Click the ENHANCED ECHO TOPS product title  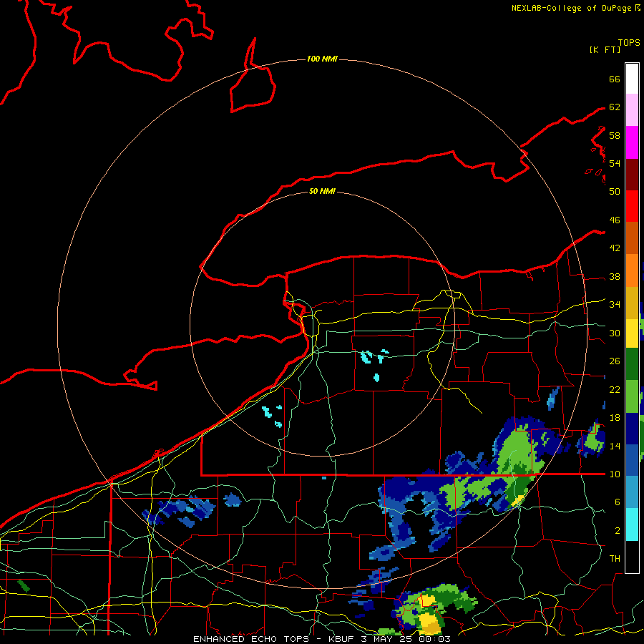click(251, 639)
